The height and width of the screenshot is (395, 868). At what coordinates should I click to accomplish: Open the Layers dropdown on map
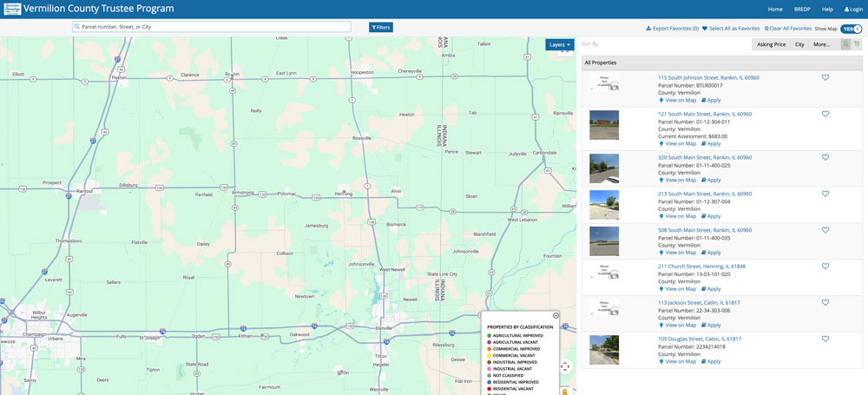560,44
